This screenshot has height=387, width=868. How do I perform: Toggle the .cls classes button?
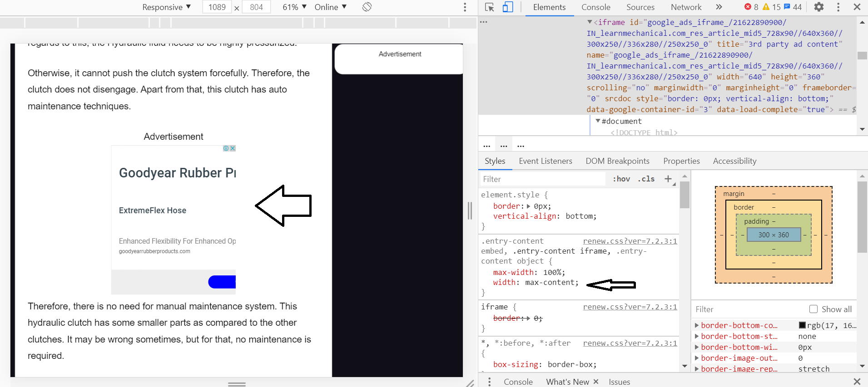coord(646,179)
